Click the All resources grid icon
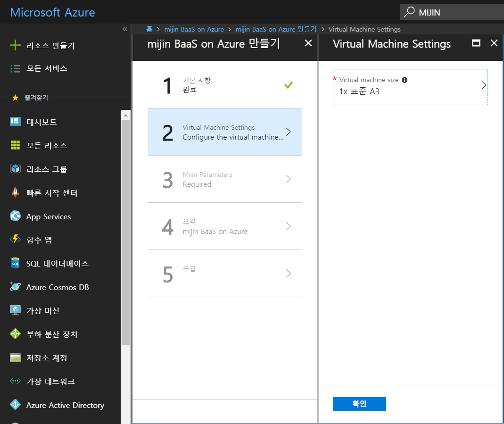The width and height of the screenshot is (504, 424). tap(15, 145)
